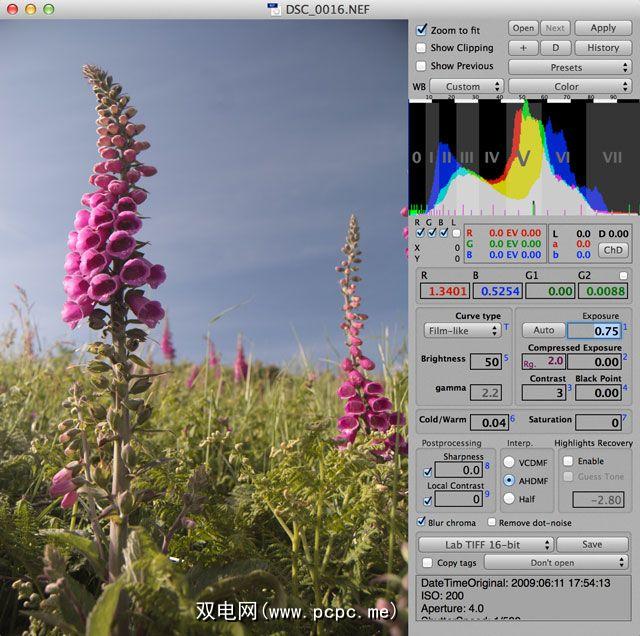
Task: Click the Exposure value field showing 0.75
Action: (595, 331)
